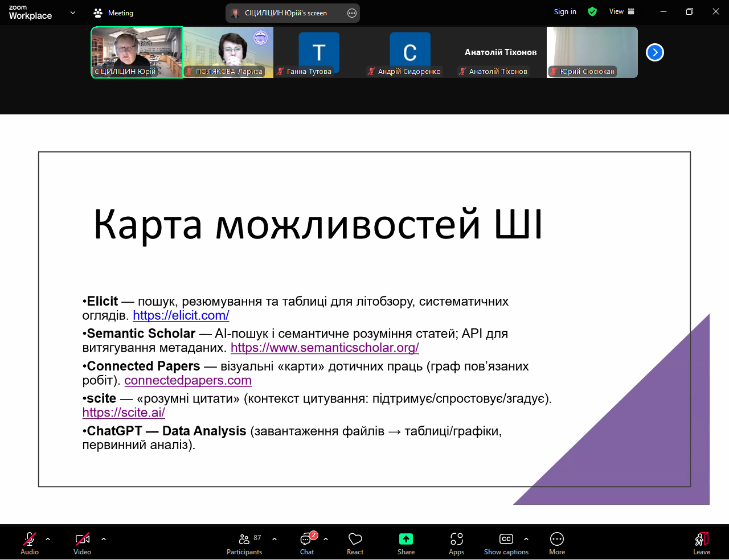Turn on camera with Video button
The width and height of the screenshot is (729, 560).
click(x=83, y=543)
